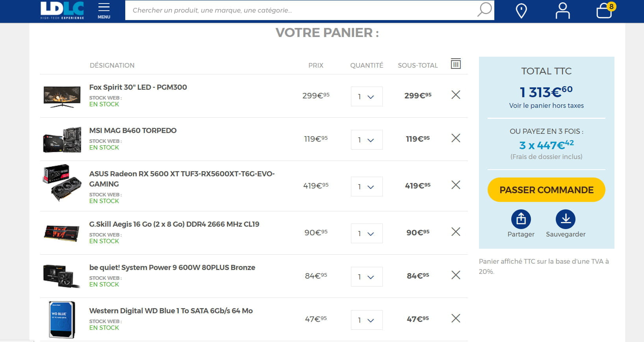644x342 pixels.
Task: Click the Partager share icon
Action: pyautogui.click(x=521, y=219)
